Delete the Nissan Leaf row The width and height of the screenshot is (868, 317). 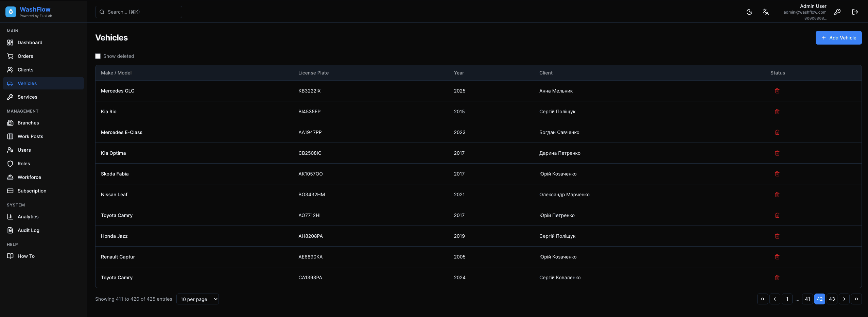[777, 195]
